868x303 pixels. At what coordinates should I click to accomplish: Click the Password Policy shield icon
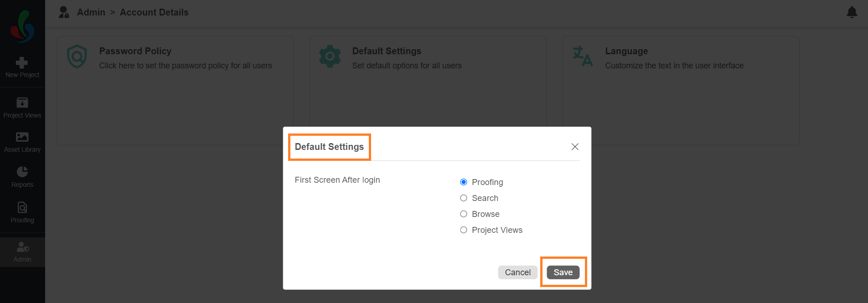click(x=77, y=56)
